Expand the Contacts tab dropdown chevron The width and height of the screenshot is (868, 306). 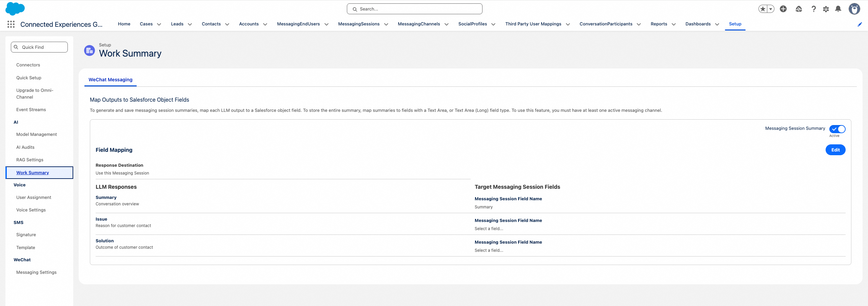click(227, 24)
